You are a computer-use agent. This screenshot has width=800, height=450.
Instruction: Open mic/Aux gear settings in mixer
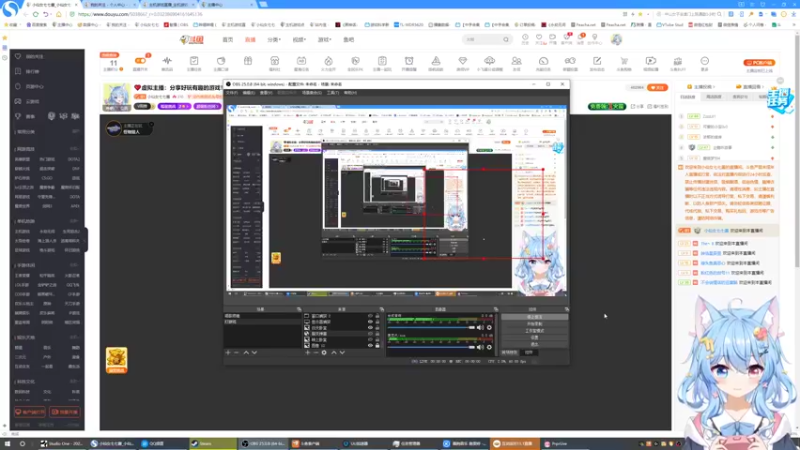(489, 347)
